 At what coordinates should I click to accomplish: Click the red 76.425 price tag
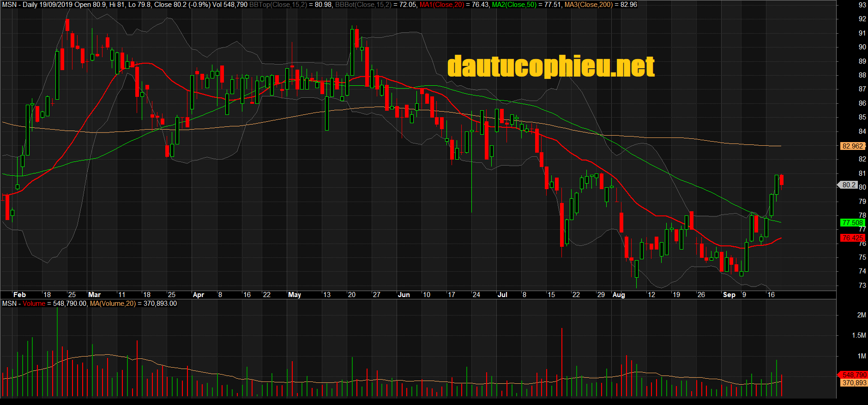pos(852,238)
